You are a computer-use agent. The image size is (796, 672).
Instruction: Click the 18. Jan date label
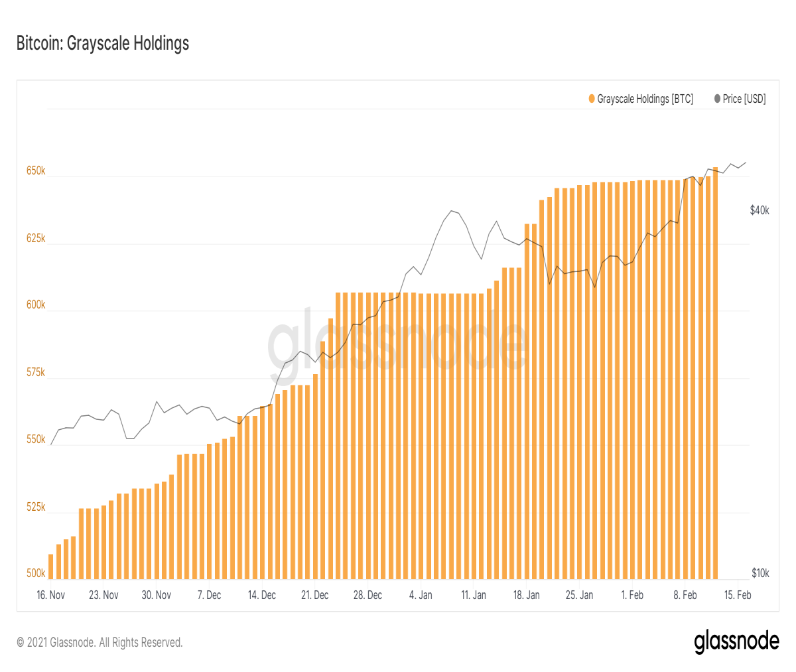pyautogui.click(x=526, y=595)
